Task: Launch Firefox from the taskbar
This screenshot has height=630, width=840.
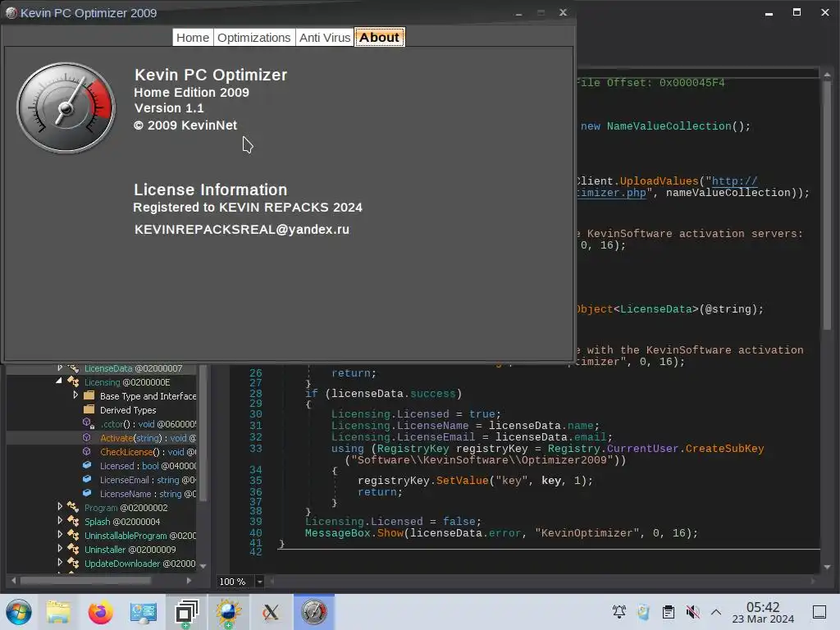Action: click(100, 612)
